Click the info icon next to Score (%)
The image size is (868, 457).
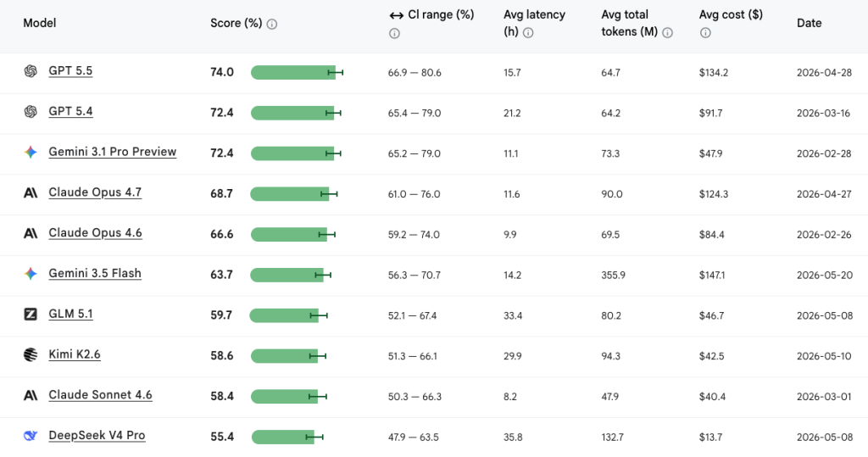(x=272, y=24)
